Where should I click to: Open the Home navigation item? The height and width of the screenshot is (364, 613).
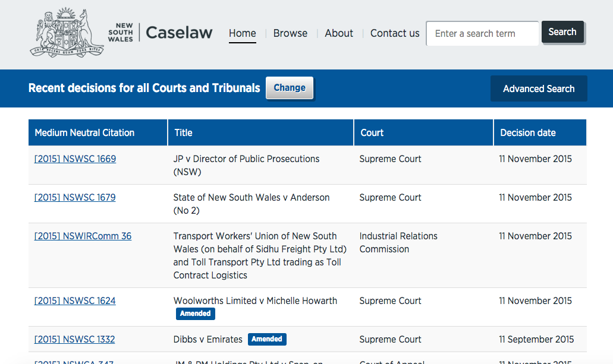tap(242, 33)
